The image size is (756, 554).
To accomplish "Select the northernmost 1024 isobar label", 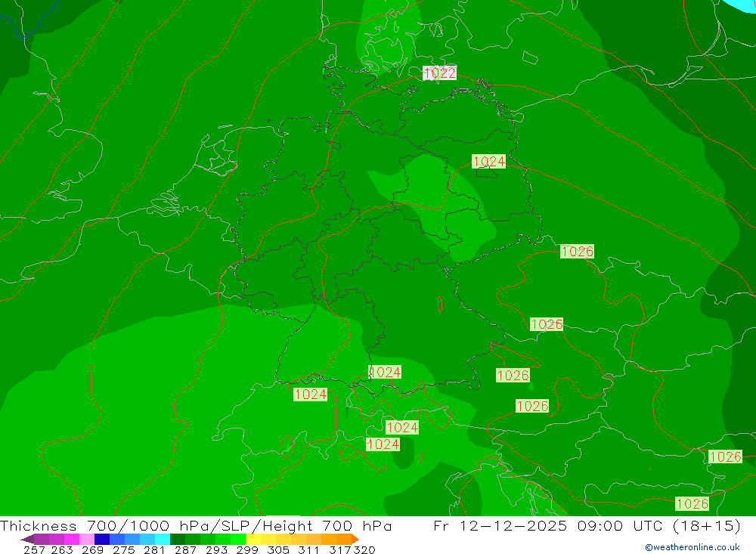I will point(489,162).
